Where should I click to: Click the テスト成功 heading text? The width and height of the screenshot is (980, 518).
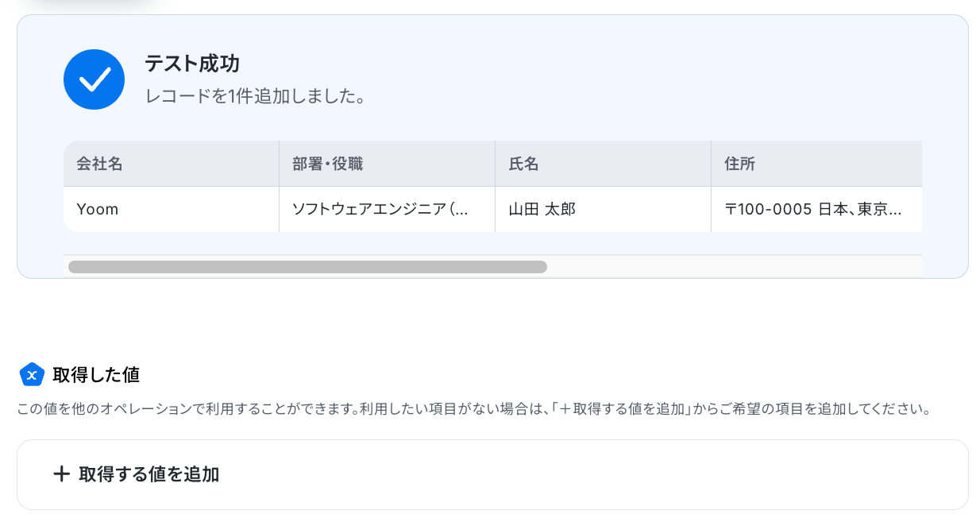[x=192, y=64]
